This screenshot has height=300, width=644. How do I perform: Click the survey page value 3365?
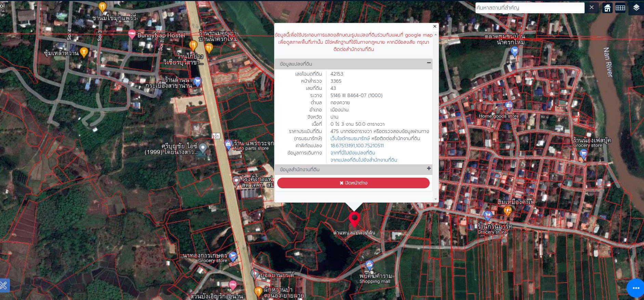click(336, 81)
